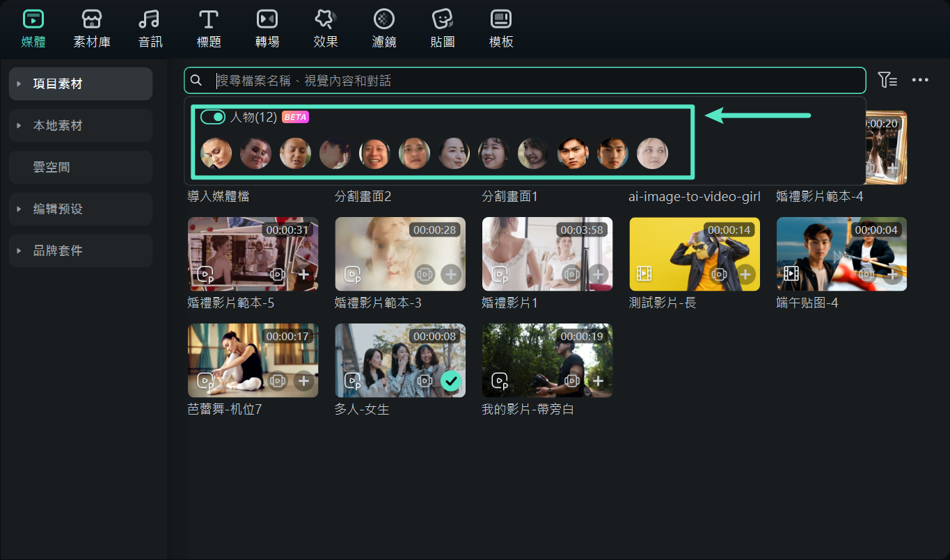Add 芭蕾舞-机位7 with its plus icon

(x=303, y=381)
